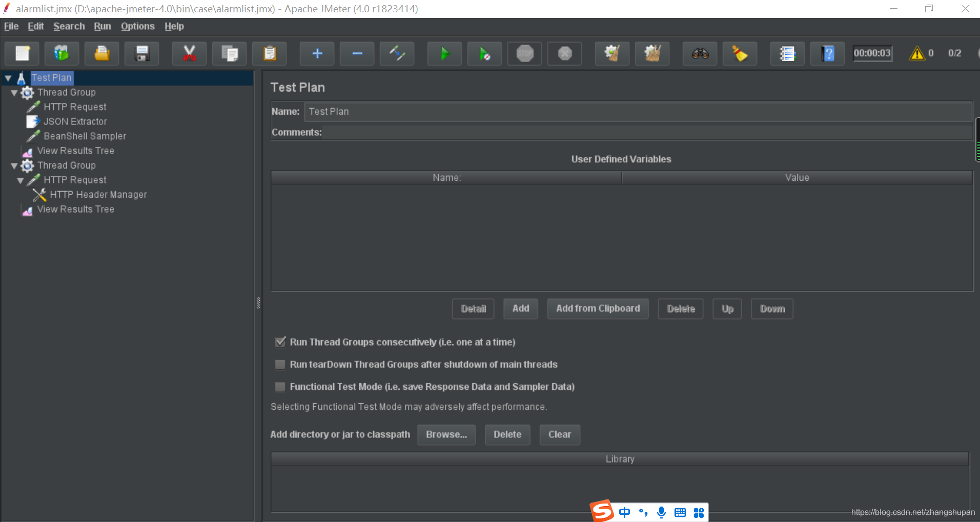The width and height of the screenshot is (980, 522).
Task: Collapse the first Thread Group node
Action: coord(14,93)
